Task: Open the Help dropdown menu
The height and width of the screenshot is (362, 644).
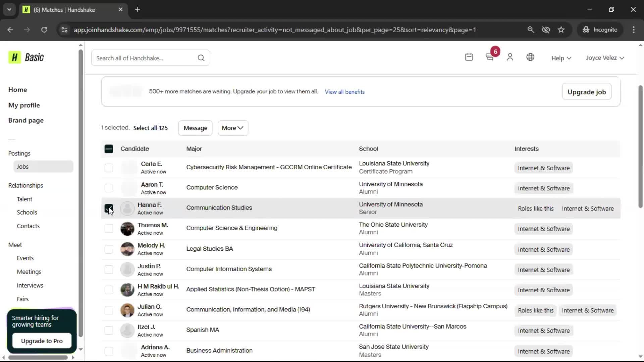Action: (561, 58)
